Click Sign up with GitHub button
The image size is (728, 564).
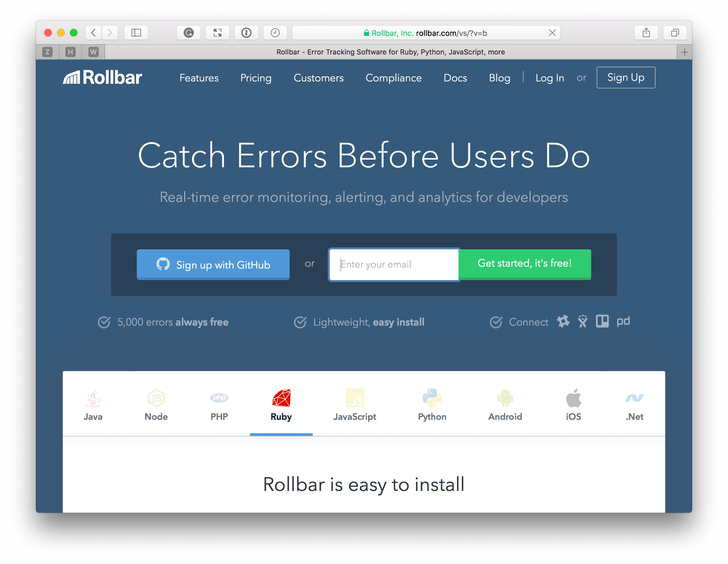pyautogui.click(x=213, y=265)
